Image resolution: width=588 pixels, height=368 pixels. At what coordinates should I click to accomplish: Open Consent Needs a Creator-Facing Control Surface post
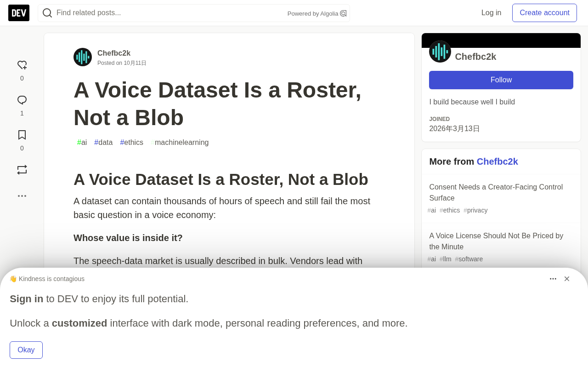[x=496, y=193]
